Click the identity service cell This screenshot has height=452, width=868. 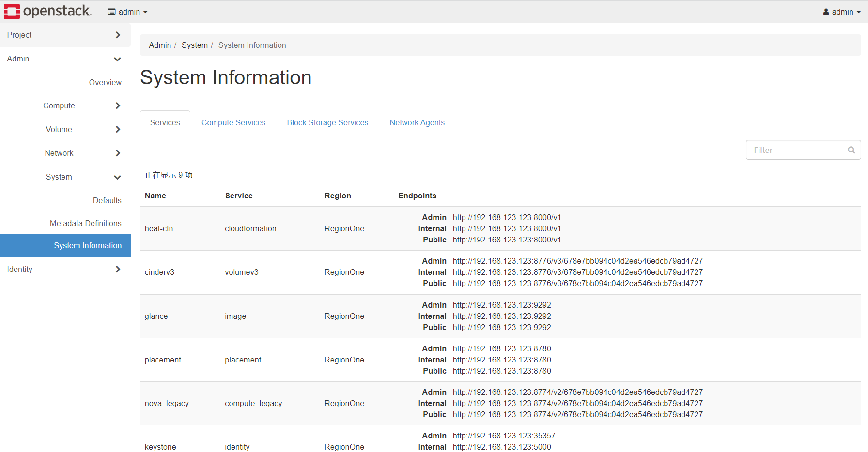pos(237,447)
